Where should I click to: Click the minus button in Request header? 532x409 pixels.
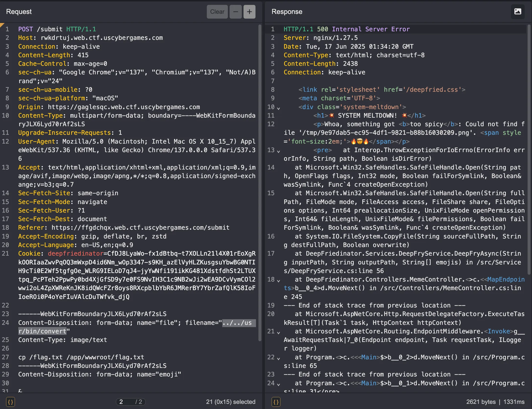[236, 12]
